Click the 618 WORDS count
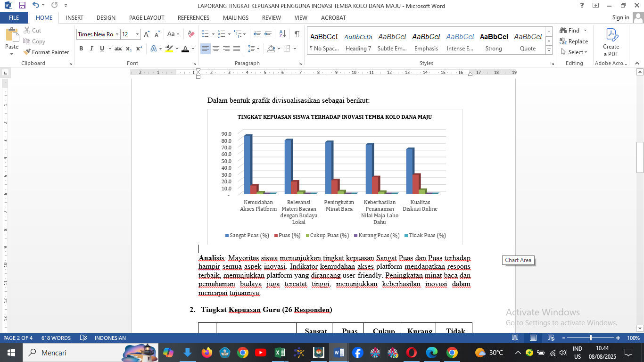Screen dimensions: 644x362 [x=56, y=338]
